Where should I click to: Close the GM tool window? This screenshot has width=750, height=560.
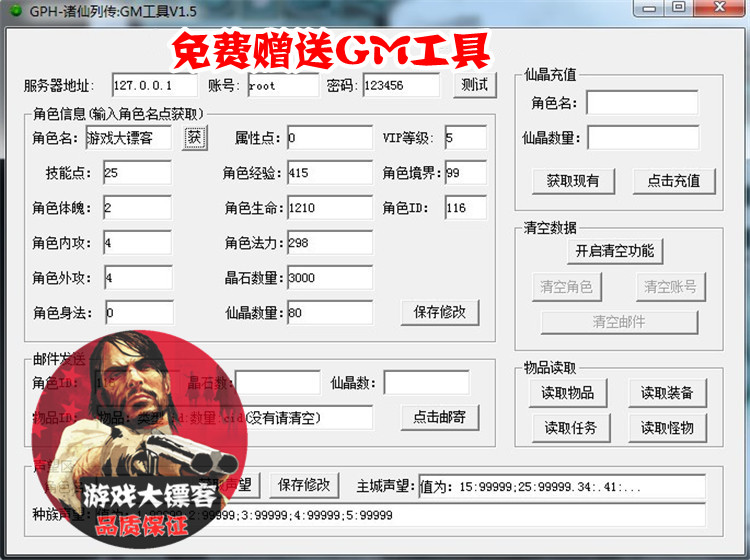720,8
